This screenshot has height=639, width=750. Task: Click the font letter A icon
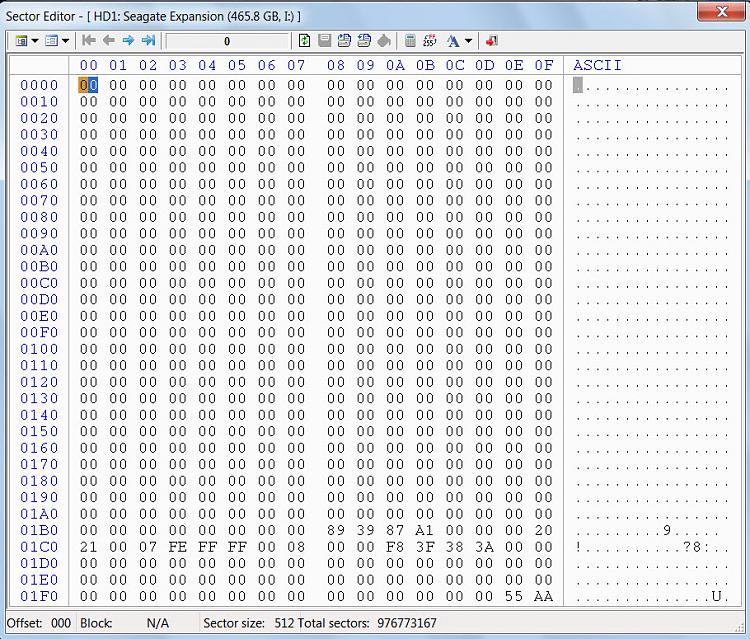coord(453,41)
